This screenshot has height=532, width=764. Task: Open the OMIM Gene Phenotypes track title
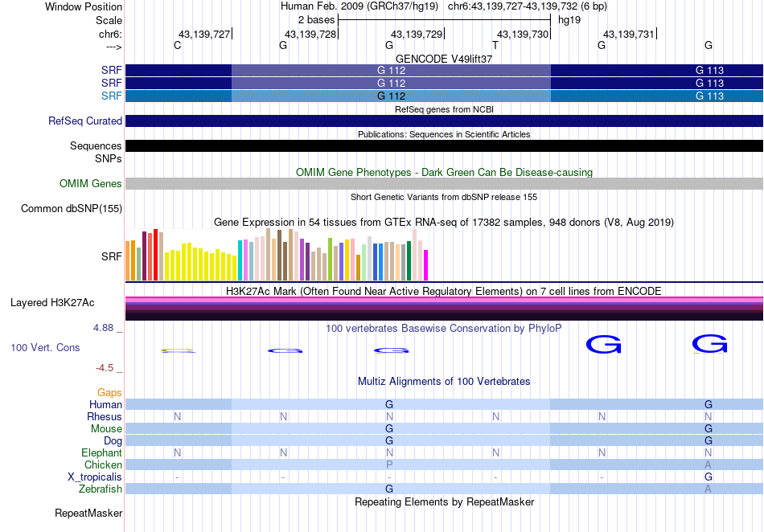pyautogui.click(x=444, y=172)
